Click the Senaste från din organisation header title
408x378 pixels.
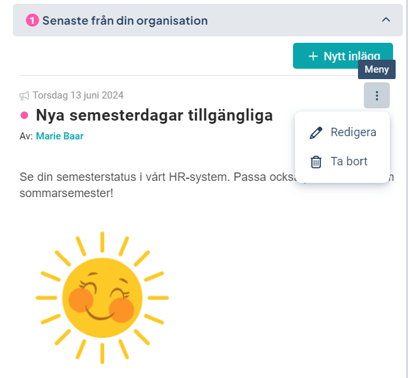(x=125, y=21)
